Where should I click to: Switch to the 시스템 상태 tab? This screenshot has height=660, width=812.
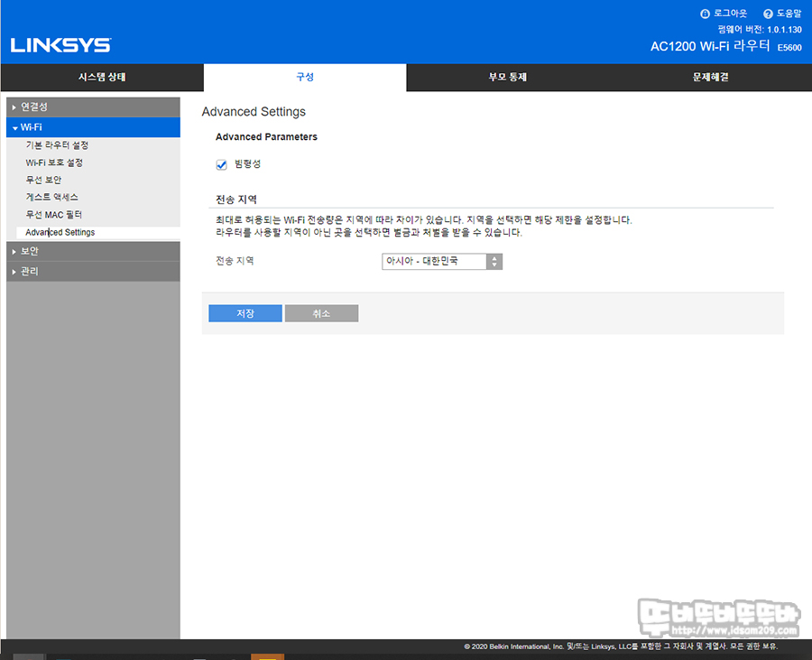[102, 77]
